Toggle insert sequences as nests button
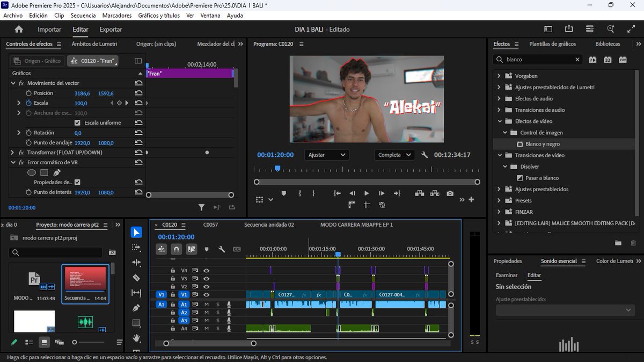The height and width of the screenshot is (362, 644). click(x=162, y=249)
